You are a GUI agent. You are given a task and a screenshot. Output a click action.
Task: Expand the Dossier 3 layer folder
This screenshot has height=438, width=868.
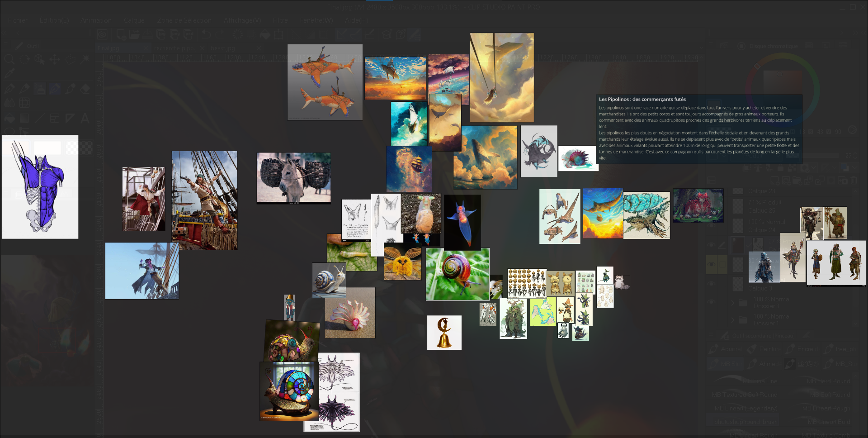[x=732, y=302]
